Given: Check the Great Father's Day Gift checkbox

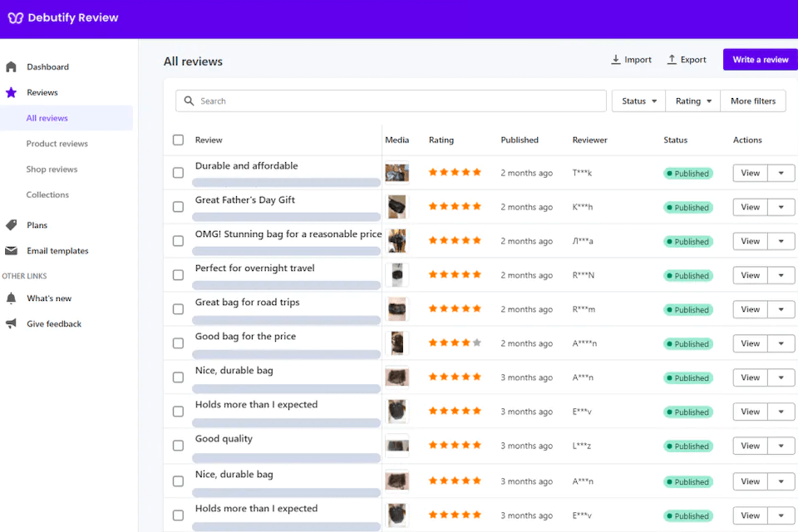Looking at the screenshot, I should pyautogui.click(x=178, y=207).
